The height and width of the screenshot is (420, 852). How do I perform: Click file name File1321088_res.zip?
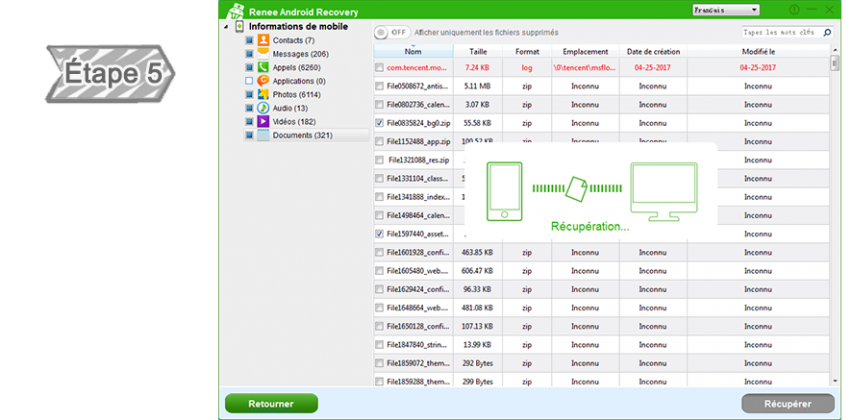coord(419,160)
